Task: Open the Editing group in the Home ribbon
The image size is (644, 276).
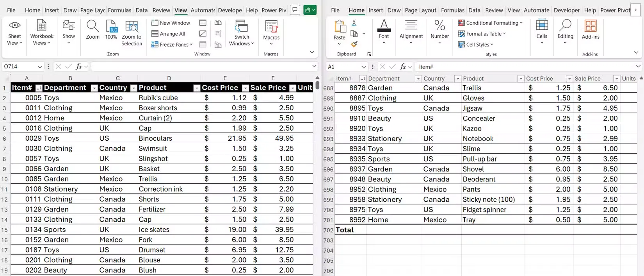Action: [565, 32]
